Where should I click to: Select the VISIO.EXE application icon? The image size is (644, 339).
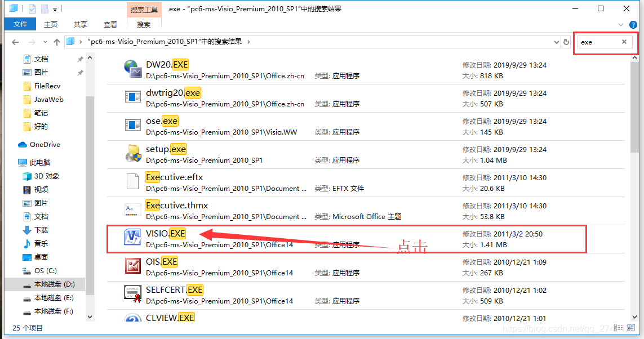point(132,238)
